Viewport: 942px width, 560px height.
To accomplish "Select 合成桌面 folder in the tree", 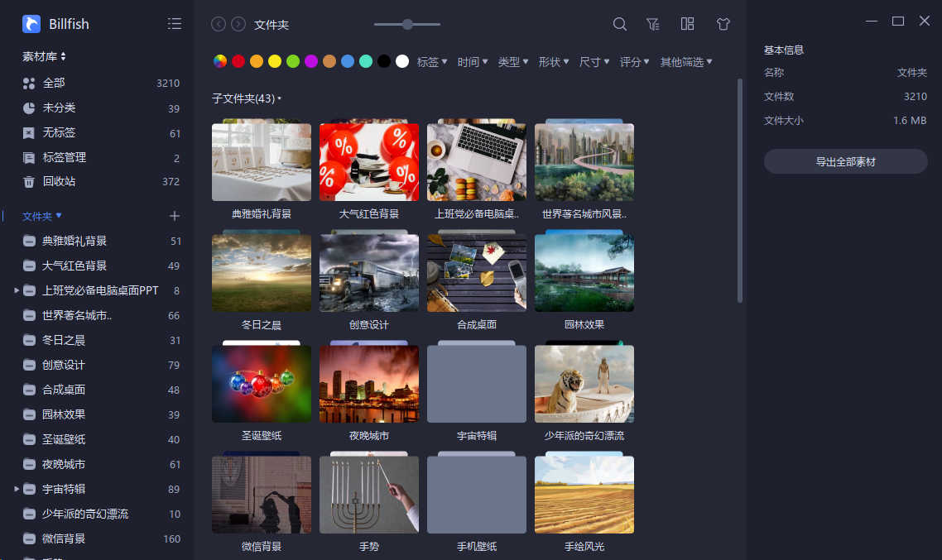I will 101,390.
